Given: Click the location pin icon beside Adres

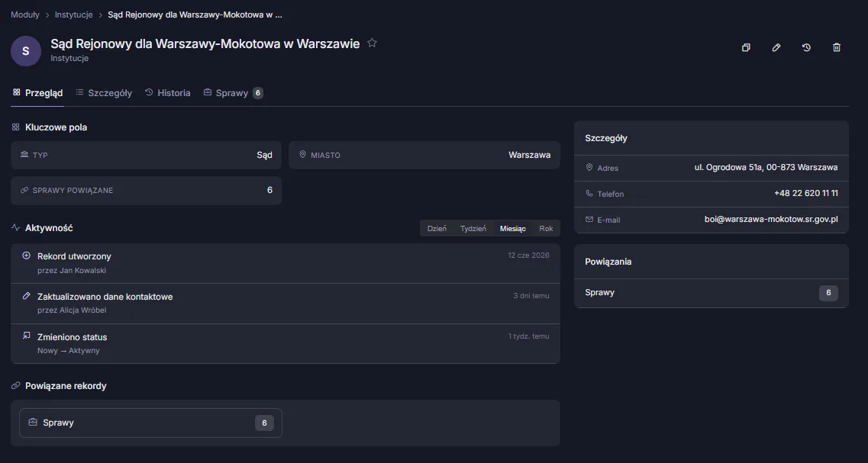Looking at the screenshot, I should (589, 167).
